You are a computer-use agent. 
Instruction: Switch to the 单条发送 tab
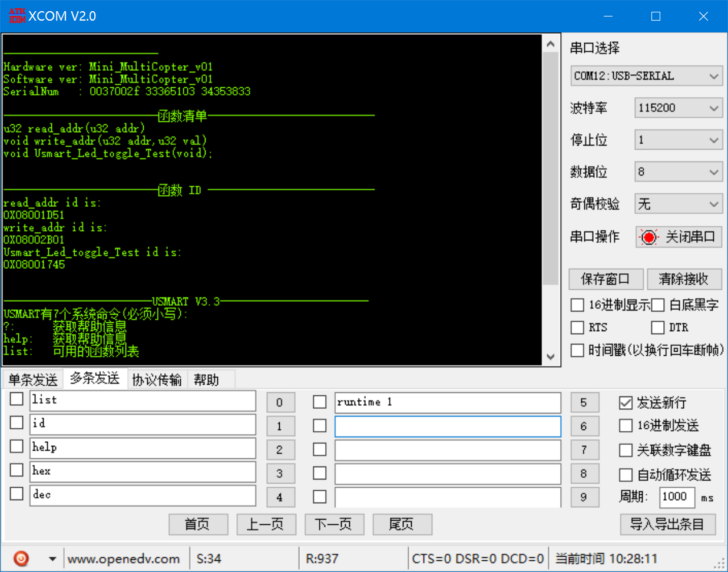(x=33, y=379)
